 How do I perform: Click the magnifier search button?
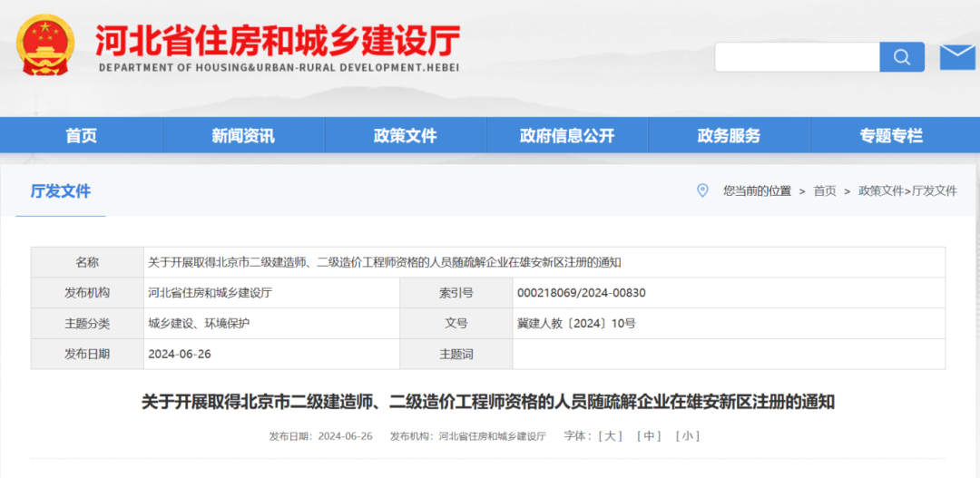[x=901, y=57]
